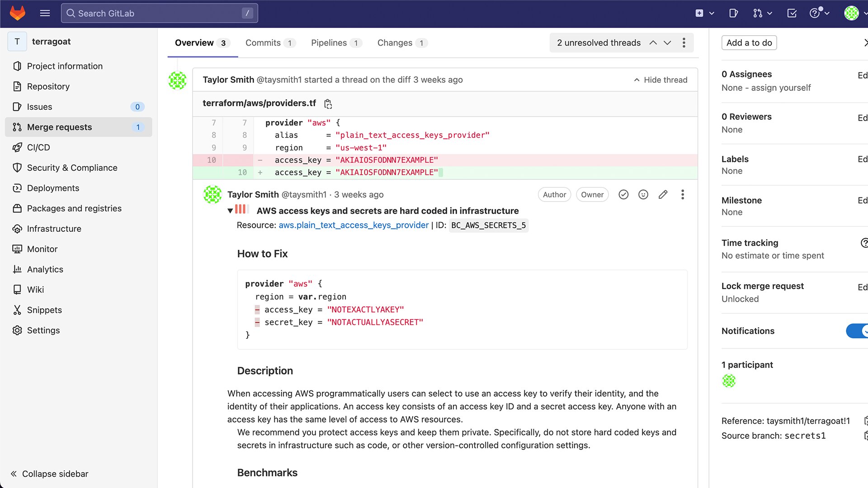868x488 pixels.
Task: Resolve thread using the checkmark icon
Action: click(623, 195)
